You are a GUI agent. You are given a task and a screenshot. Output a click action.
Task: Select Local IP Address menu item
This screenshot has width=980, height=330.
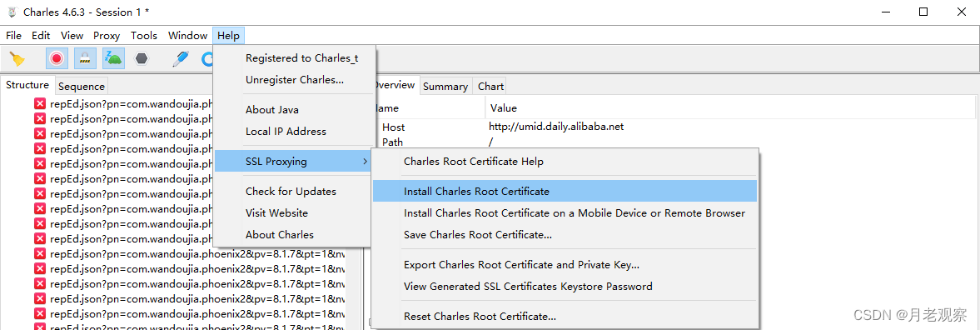295,132
